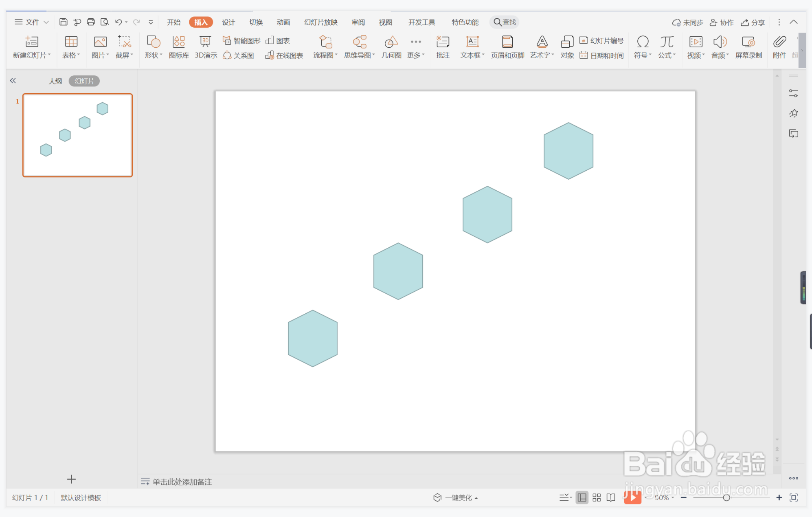812x517 pixels.
Task: Switch to 大纲 outline view
Action: pyautogui.click(x=55, y=81)
